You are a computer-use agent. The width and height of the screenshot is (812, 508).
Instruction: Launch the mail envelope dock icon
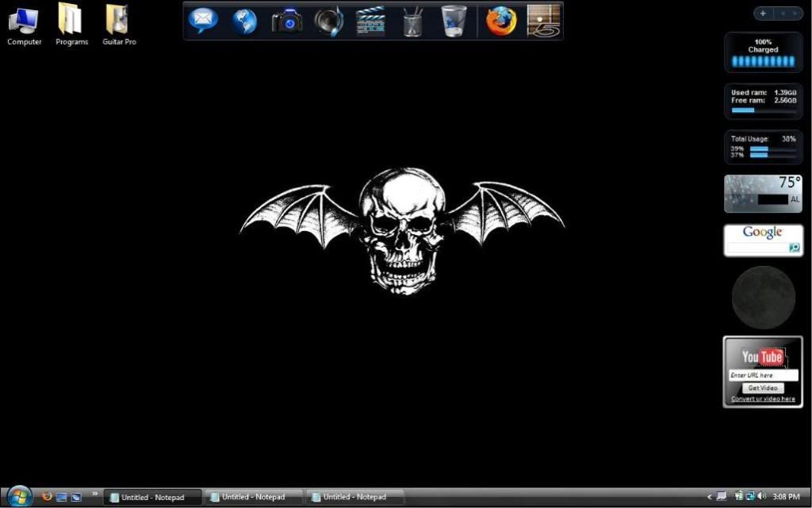pyautogui.click(x=203, y=21)
